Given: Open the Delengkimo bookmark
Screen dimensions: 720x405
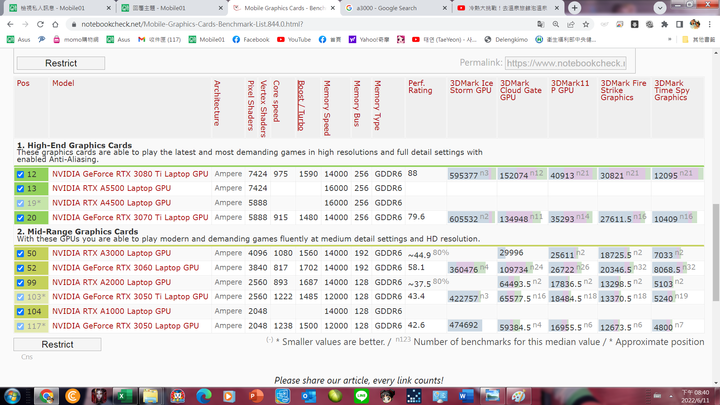Looking at the screenshot, I should click(x=506, y=39).
